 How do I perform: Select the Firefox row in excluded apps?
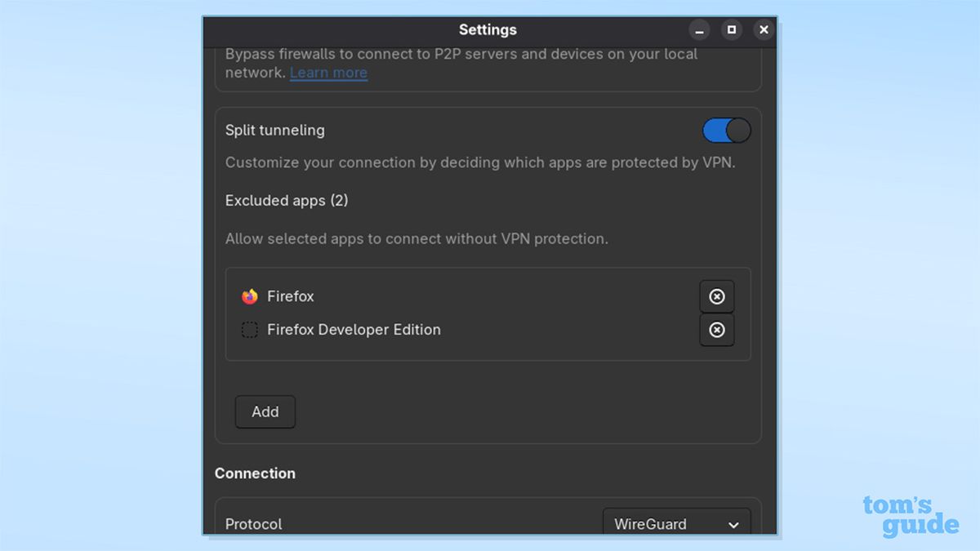290,296
